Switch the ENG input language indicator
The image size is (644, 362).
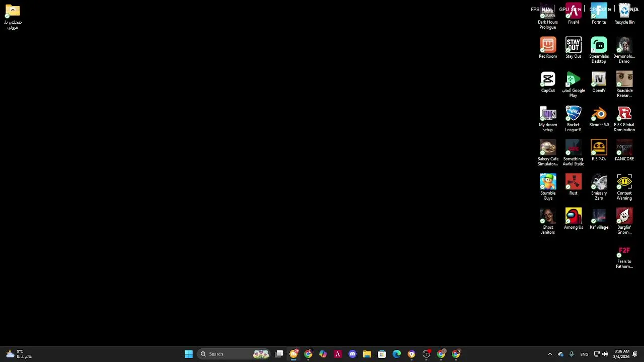(x=584, y=354)
